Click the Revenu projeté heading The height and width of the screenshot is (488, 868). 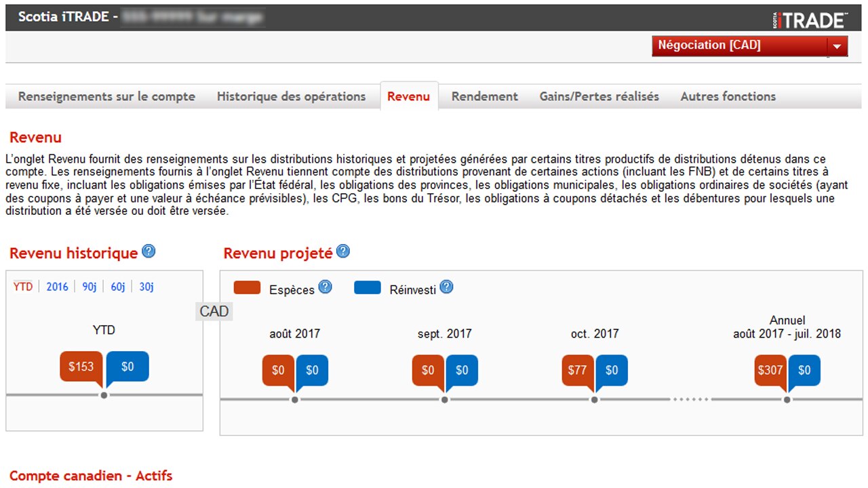278,253
